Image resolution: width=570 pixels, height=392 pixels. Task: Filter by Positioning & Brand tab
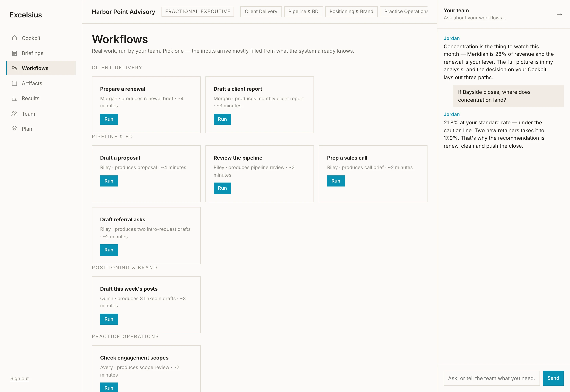point(351,11)
